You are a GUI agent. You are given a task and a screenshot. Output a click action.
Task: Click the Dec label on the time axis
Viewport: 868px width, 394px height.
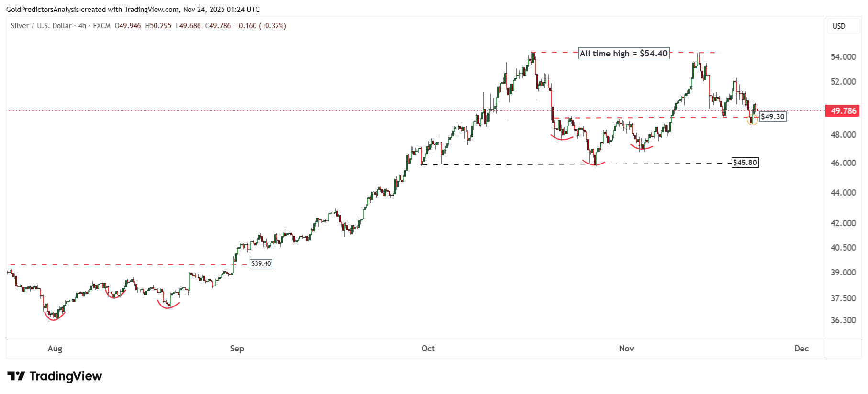[801, 349]
